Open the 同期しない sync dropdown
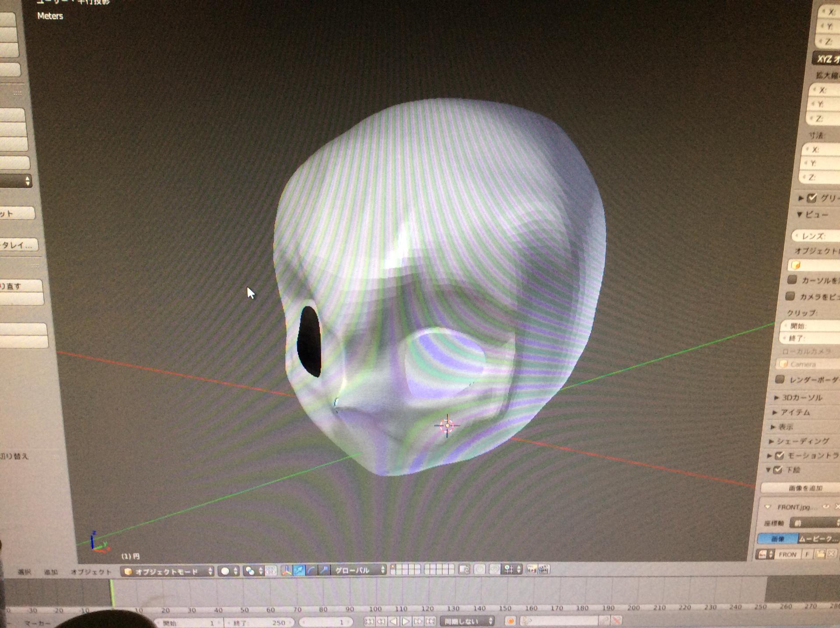840x628 pixels. tap(468, 621)
